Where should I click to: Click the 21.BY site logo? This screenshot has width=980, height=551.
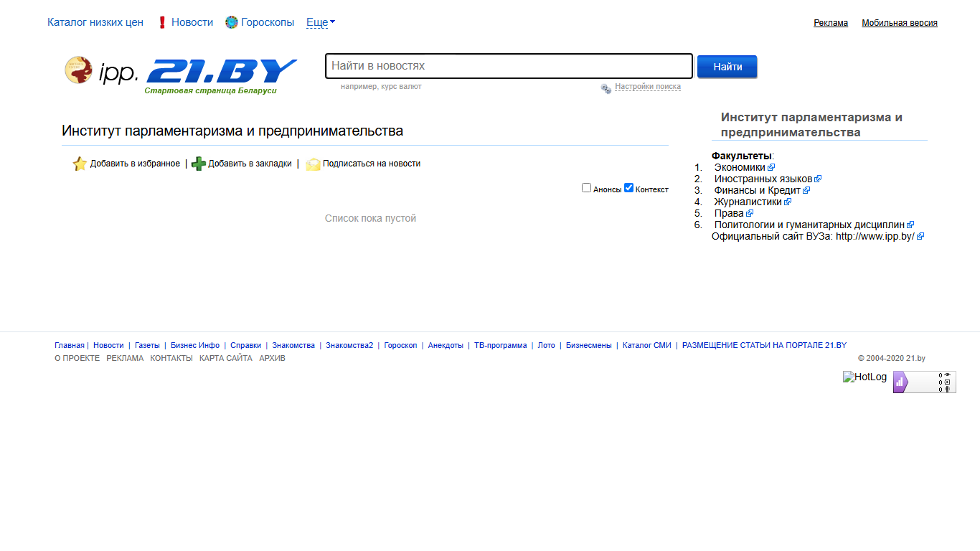click(x=222, y=72)
